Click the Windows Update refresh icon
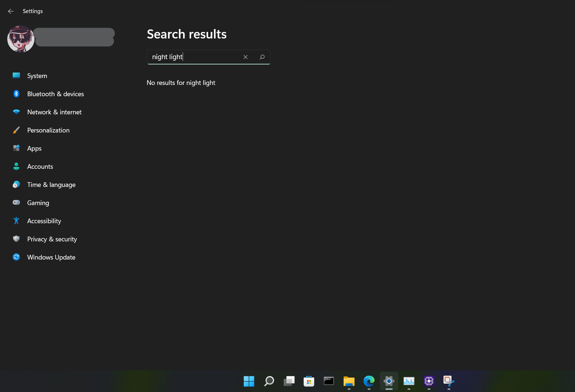The image size is (575, 392). pyautogui.click(x=16, y=257)
